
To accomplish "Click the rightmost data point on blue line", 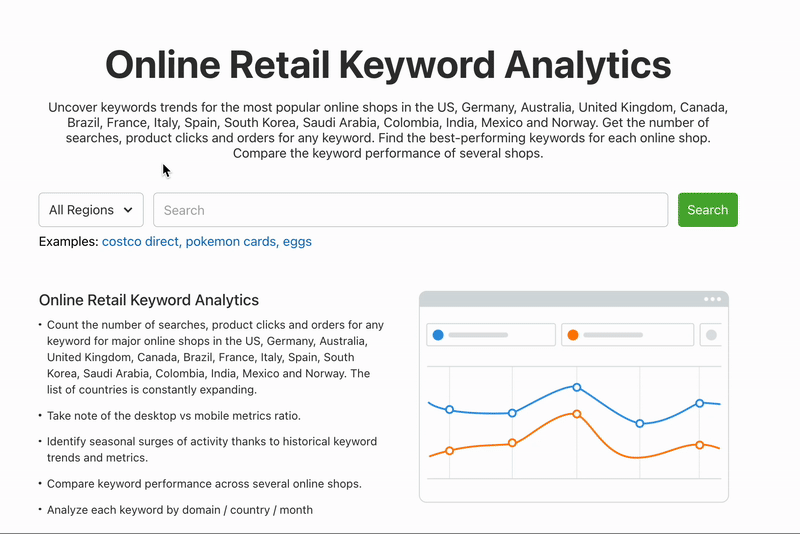I will [700, 403].
